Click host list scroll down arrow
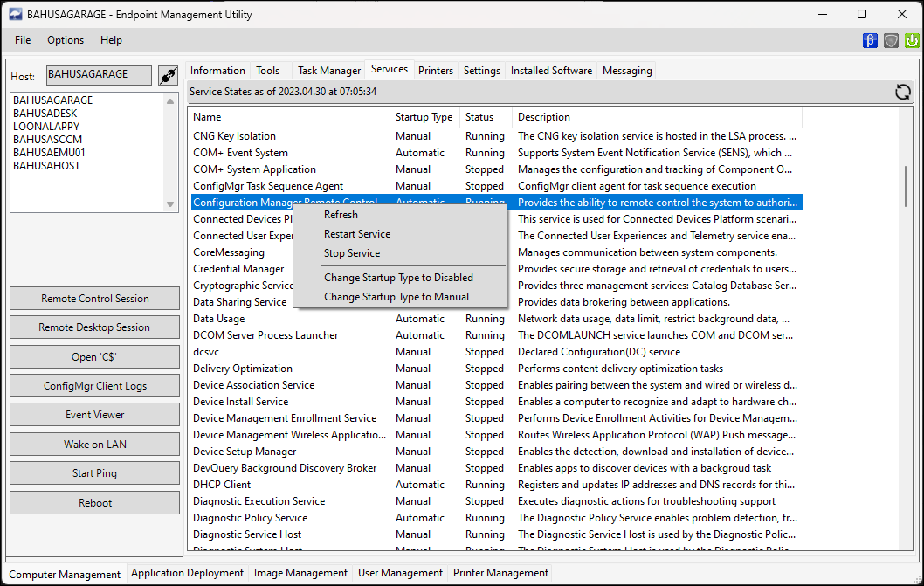Screen dimensions: 924x586 click(x=170, y=204)
